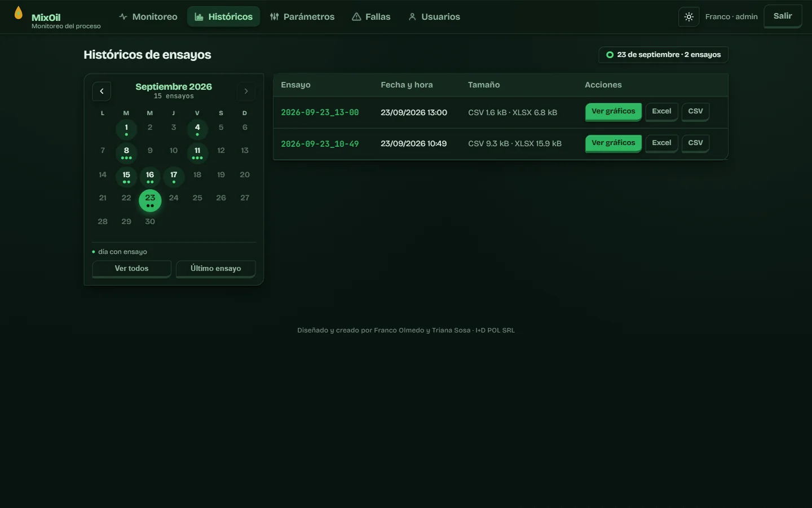This screenshot has width=812, height=508.
Task: Click Septiembre 2026 calendar heading
Action: [x=174, y=86]
